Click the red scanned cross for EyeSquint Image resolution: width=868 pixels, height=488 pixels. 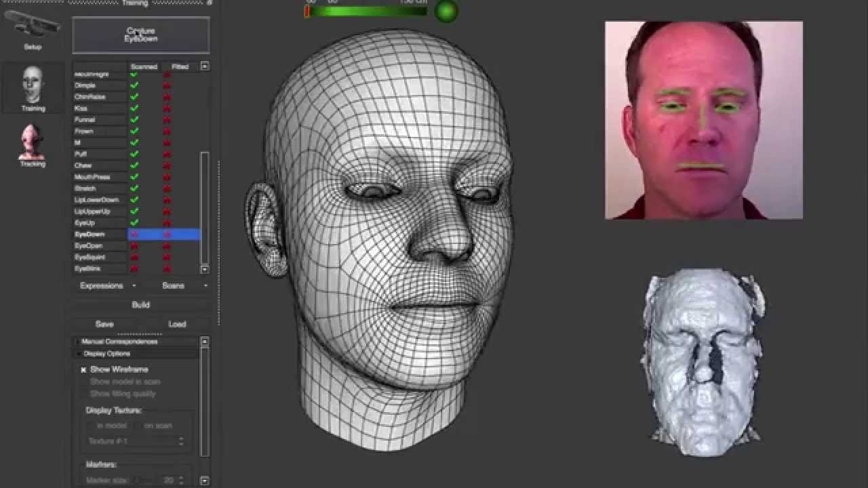click(134, 258)
